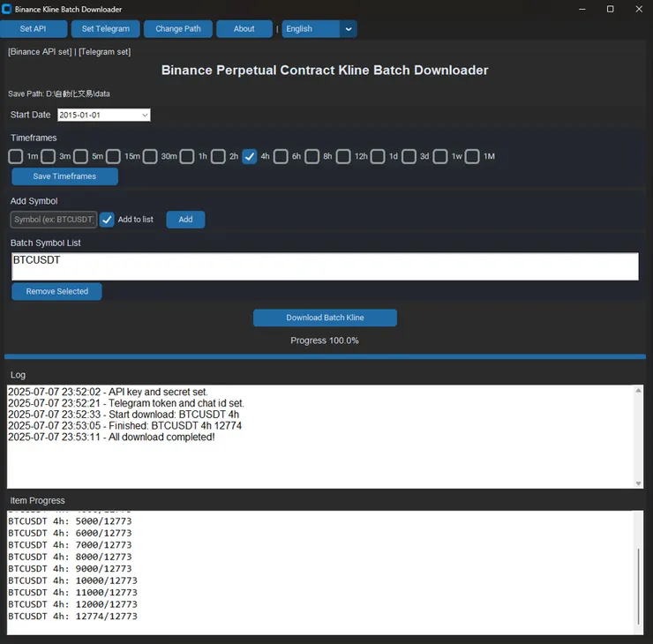Enable the 1h timeframe checkbox
Screen dimensions: 653x644
187,156
